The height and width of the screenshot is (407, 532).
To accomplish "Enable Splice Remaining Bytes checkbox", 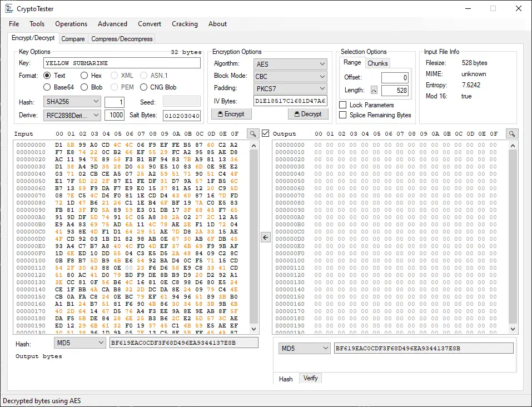I will click(x=343, y=115).
